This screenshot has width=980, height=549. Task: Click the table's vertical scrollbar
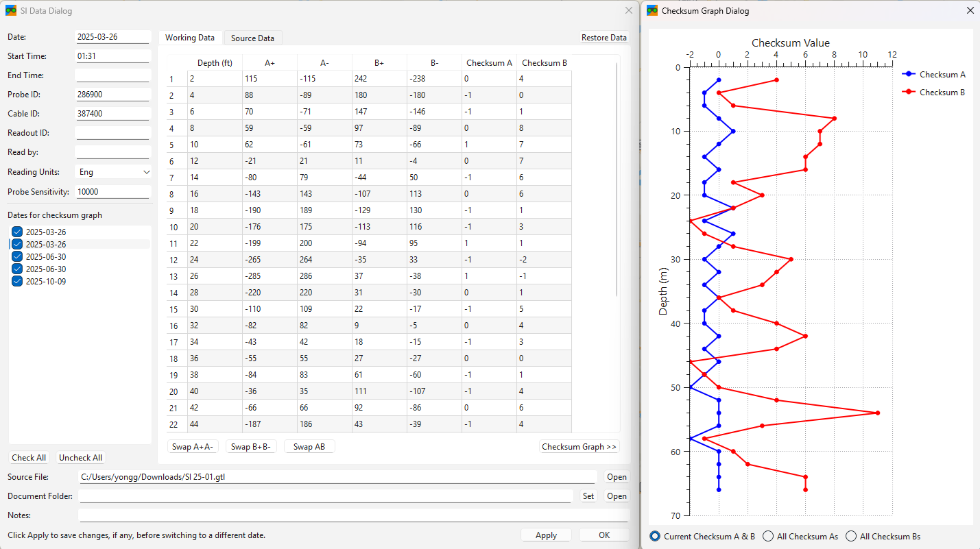pyautogui.click(x=617, y=178)
